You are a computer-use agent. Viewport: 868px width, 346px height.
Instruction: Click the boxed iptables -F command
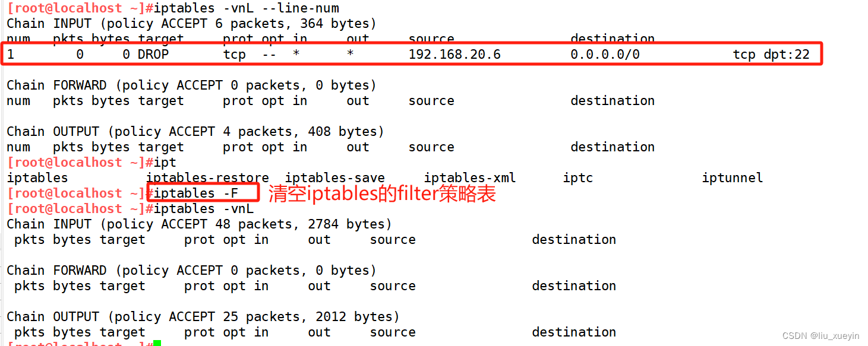(x=203, y=192)
